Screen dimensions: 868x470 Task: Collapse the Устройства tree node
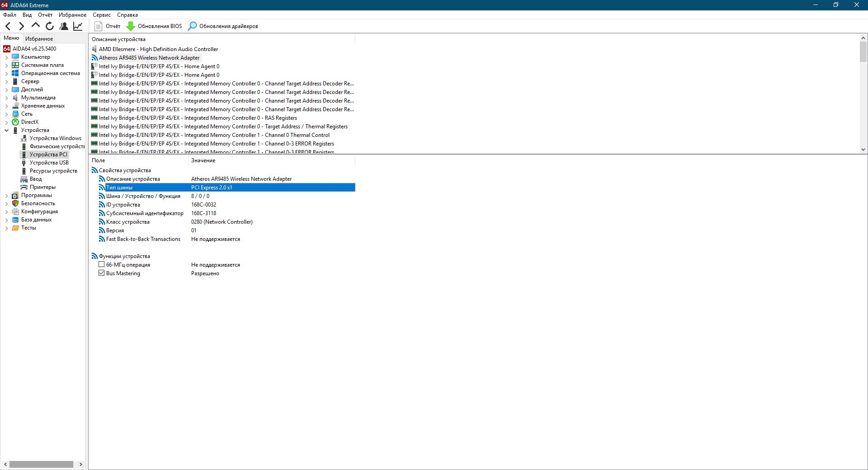[6, 130]
